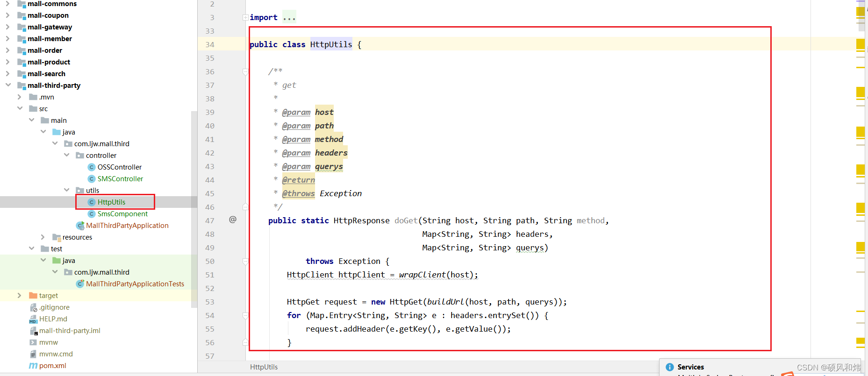Collapse the test folder
868x376 pixels.
[x=31, y=248]
